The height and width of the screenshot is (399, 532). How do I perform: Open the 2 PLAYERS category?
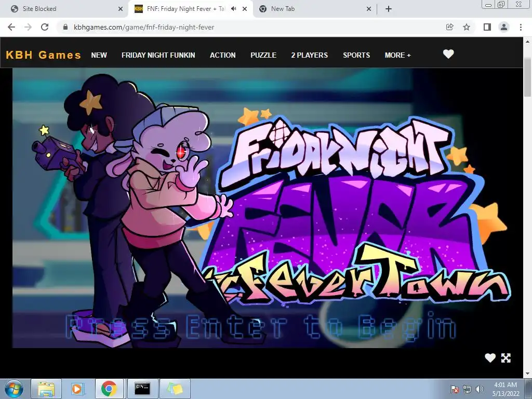pos(310,55)
